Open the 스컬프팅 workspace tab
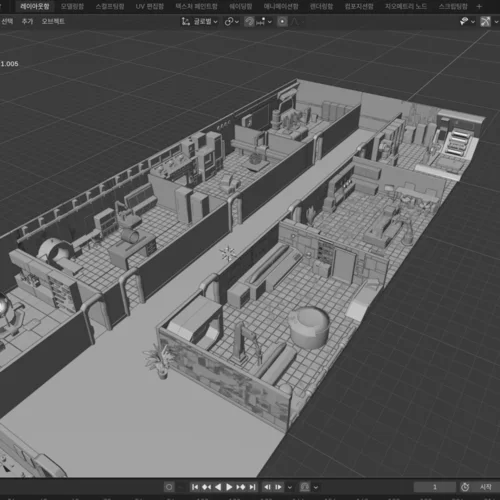The height and width of the screenshot is (500, 500). pyautogui.click(x=110, y=6)
